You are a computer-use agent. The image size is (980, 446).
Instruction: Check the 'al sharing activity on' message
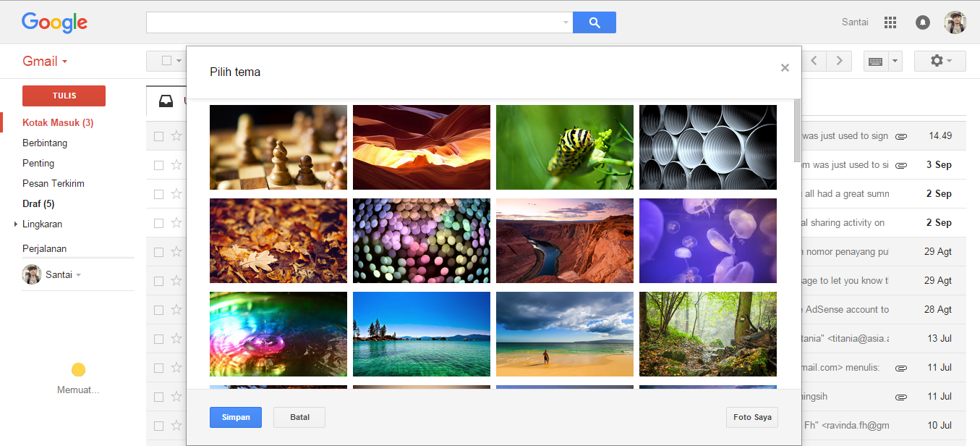point(158,223)
